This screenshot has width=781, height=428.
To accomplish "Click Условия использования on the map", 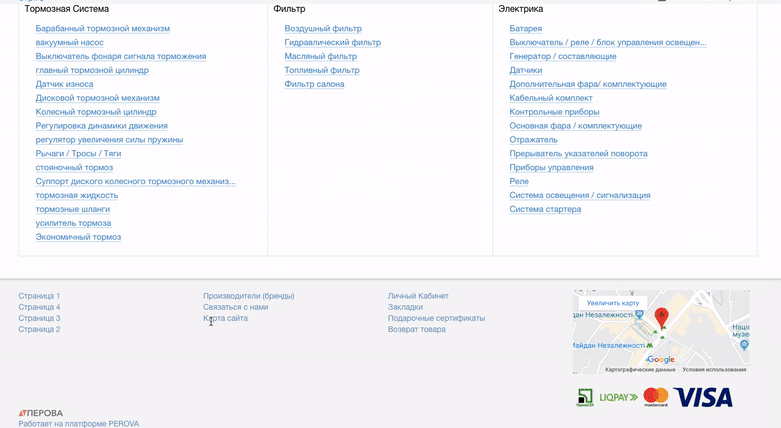I will pos(714,370).
